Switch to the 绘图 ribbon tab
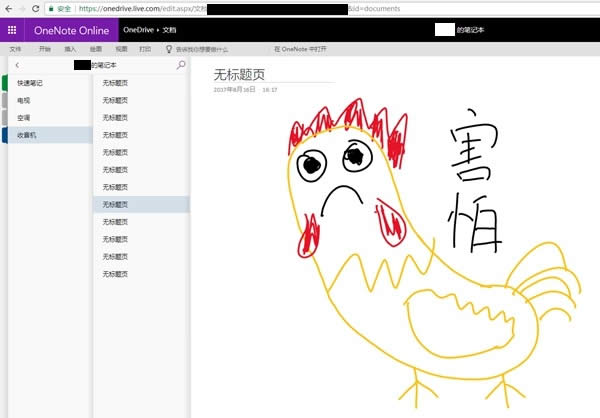 (x=96, y=48)
